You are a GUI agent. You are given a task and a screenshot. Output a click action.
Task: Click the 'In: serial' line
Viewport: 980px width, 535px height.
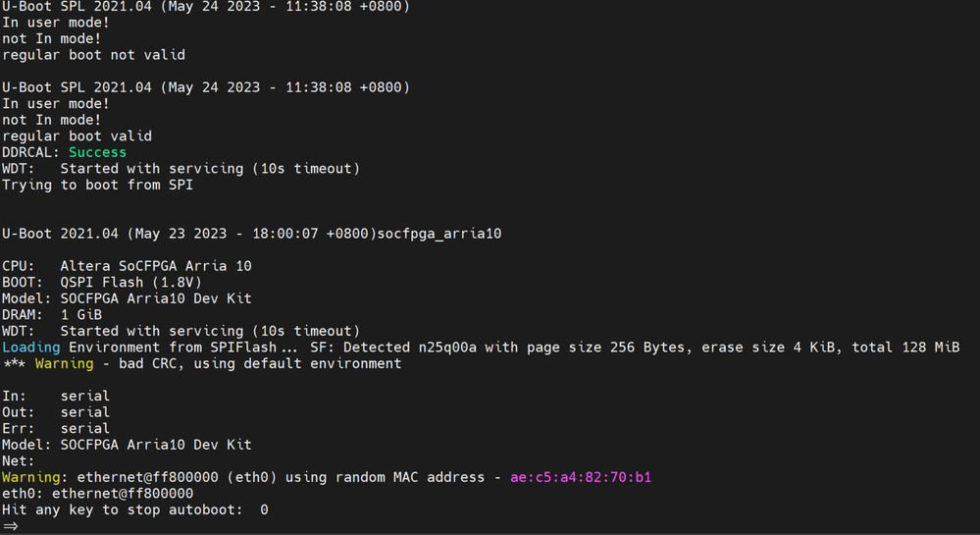[56, 396]
